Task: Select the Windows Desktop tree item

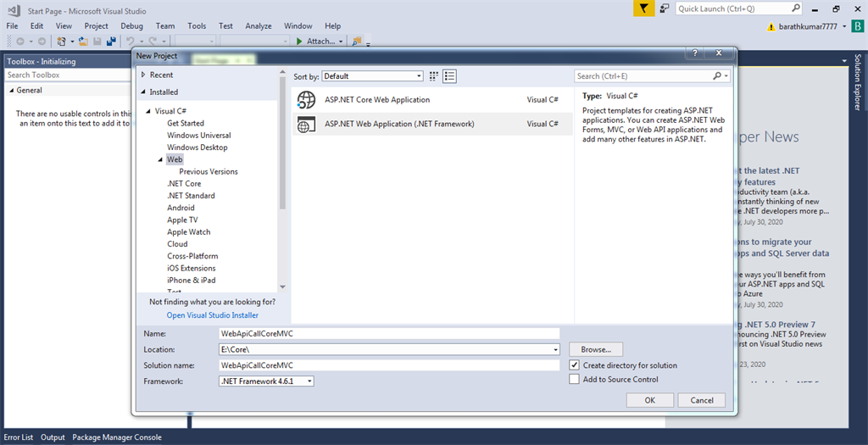Action: tap(197, 147)
